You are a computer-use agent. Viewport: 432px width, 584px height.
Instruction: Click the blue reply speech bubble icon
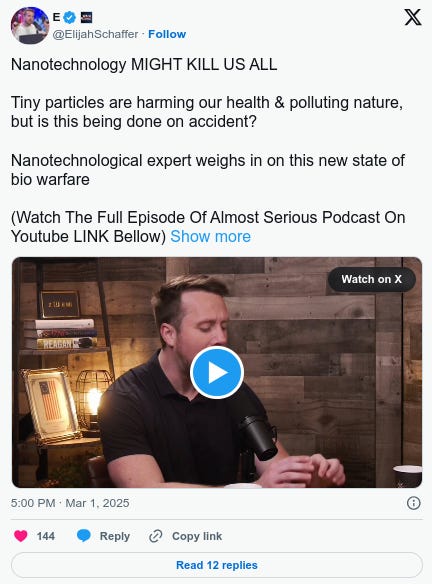tap(84, 536)
